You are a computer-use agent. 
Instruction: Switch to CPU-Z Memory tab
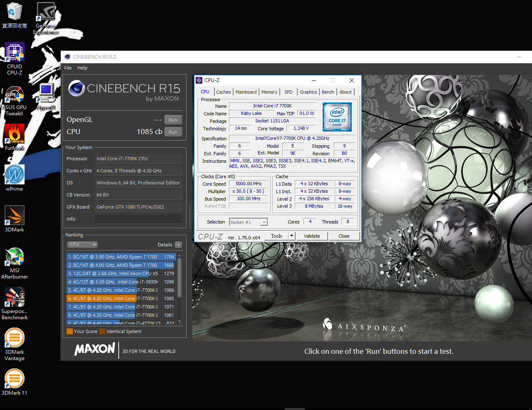pos(269,92)
